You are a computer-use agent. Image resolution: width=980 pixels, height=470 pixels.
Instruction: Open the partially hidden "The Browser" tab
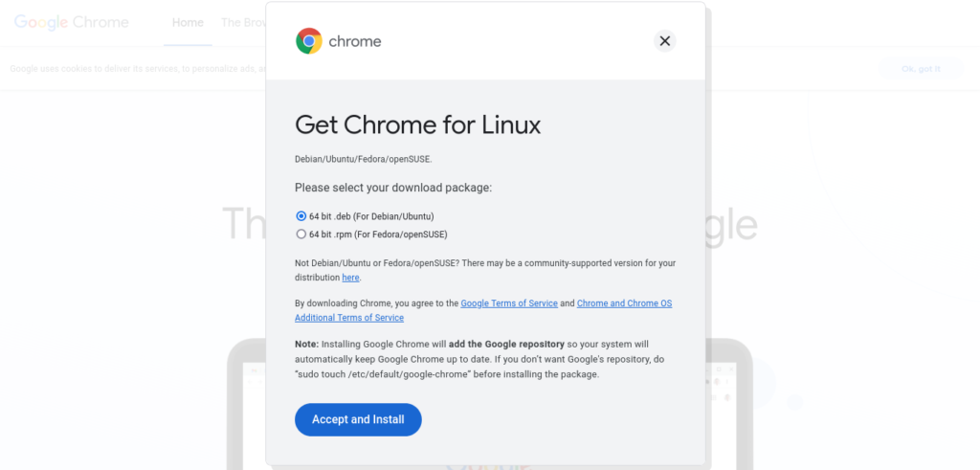coord(243,23)
